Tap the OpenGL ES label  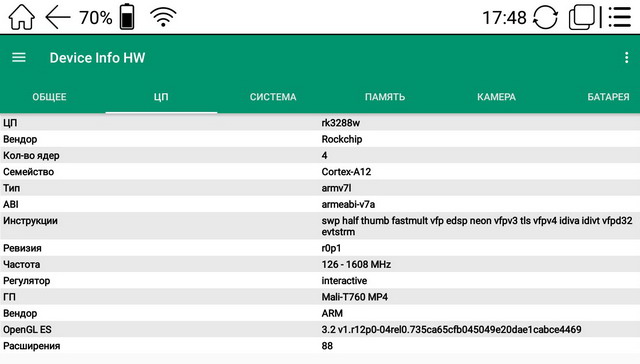[27, 330]
